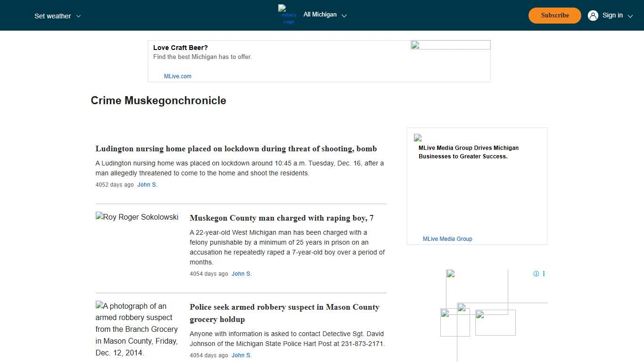
Task: Click Love Craft Beer? ad headline
Action: (181, 48)
